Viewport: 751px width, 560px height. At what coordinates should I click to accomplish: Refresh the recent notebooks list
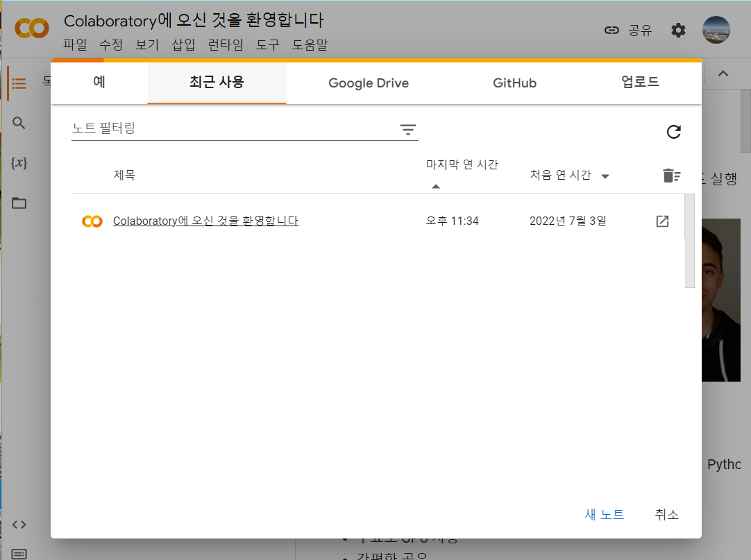coord(673,132)
